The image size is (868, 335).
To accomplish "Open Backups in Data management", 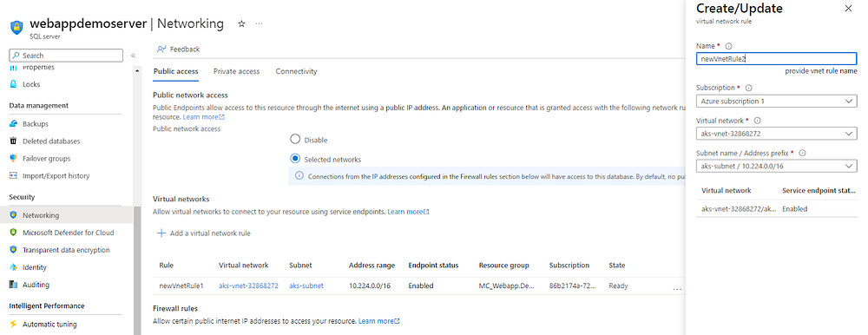I will coord(36,124).
